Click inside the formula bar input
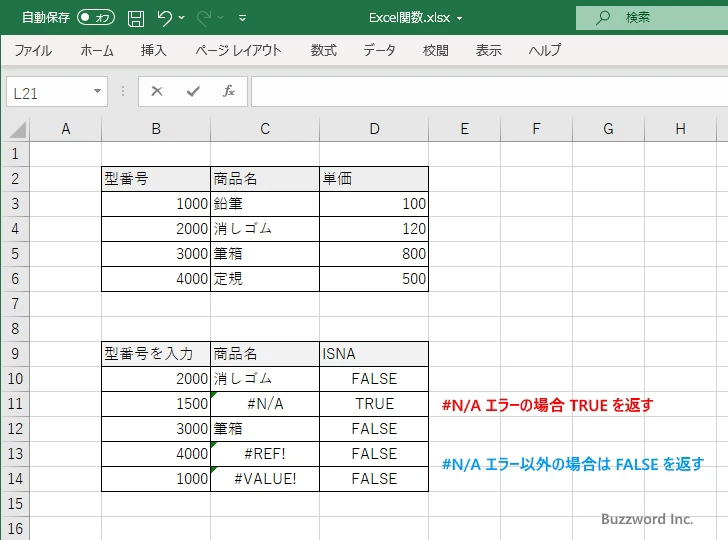Image resolution: width=728 pixels, height=540 pixels. (490, 91)
